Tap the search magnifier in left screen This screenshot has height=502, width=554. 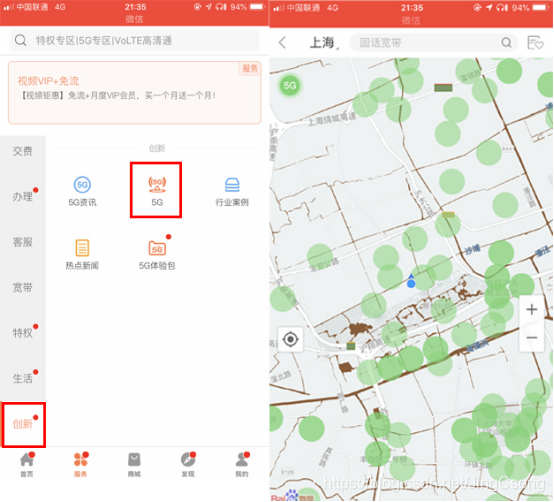(x=20, y=40)
